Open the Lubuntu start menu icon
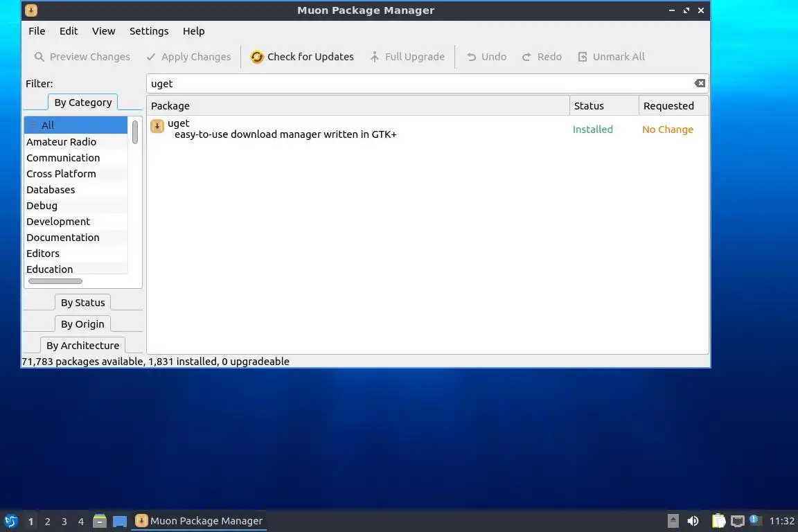Image resolution: width=798 pixels, height=532 pixels. (10, 521)
